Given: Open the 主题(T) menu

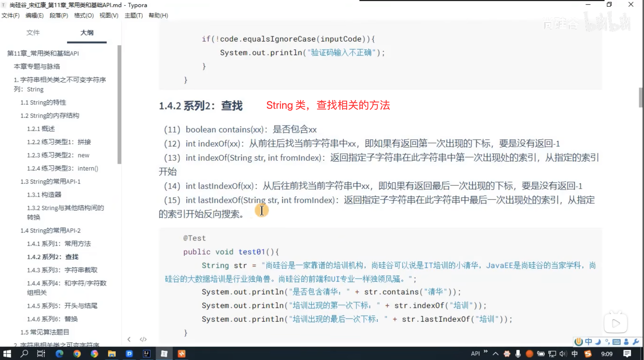Looking at the screenshot, I should (x=134, y=15).
